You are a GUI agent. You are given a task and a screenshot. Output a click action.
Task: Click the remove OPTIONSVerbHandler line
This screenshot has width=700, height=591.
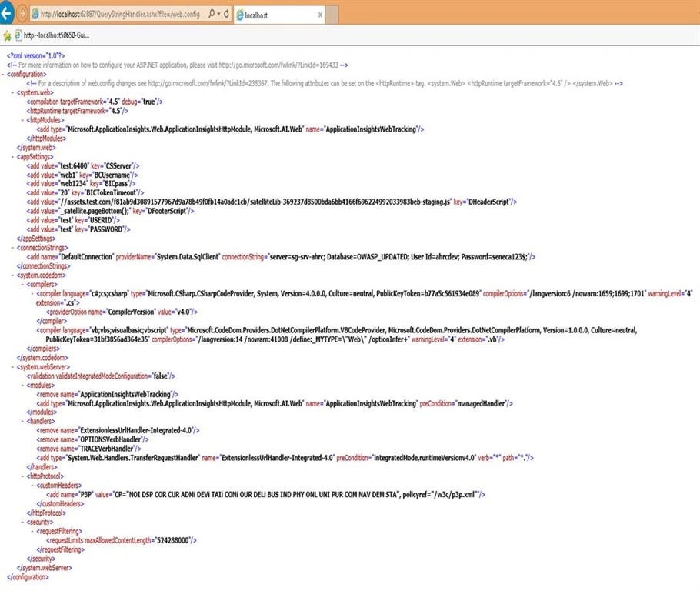click(92, 439)
